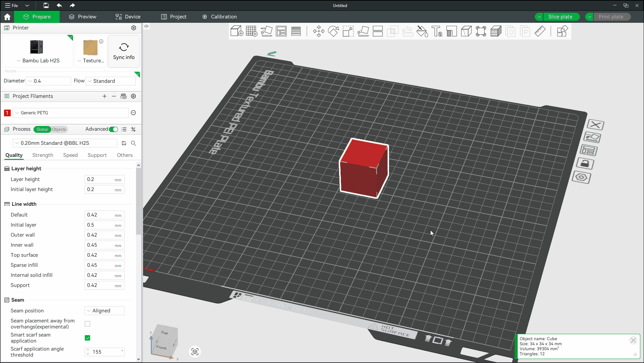Uncheck Smart scarf seam application
Screen dimensions: 644x363
(87, 338)
